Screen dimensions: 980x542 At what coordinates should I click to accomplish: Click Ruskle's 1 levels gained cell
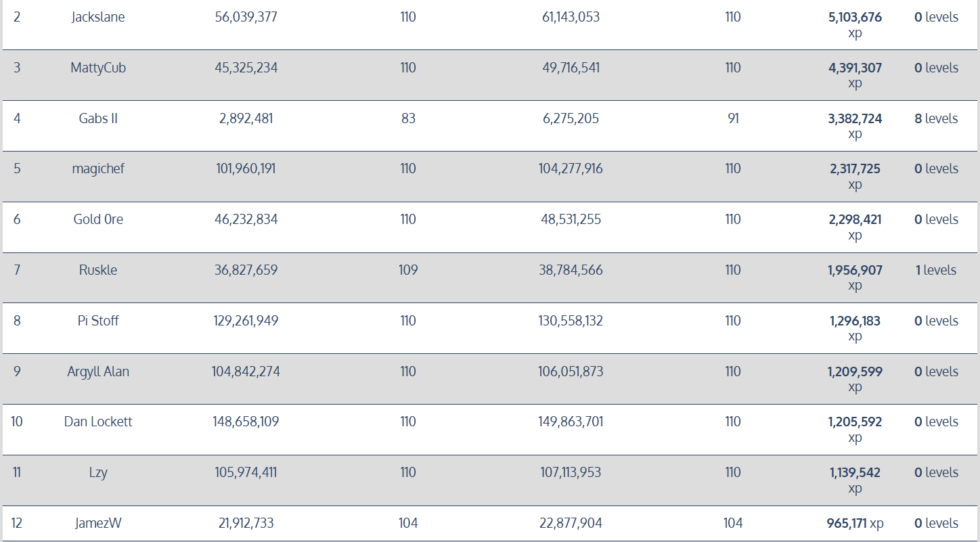click(936, 270)
